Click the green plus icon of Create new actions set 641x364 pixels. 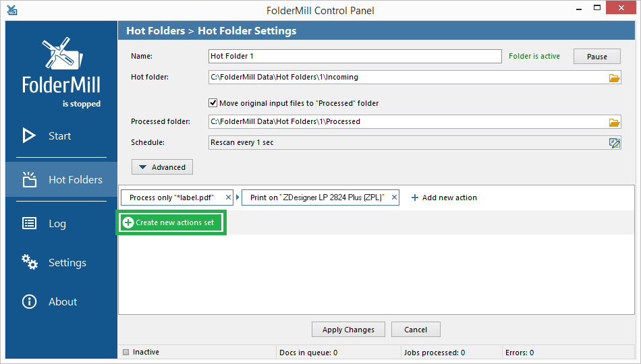(128, 222)
